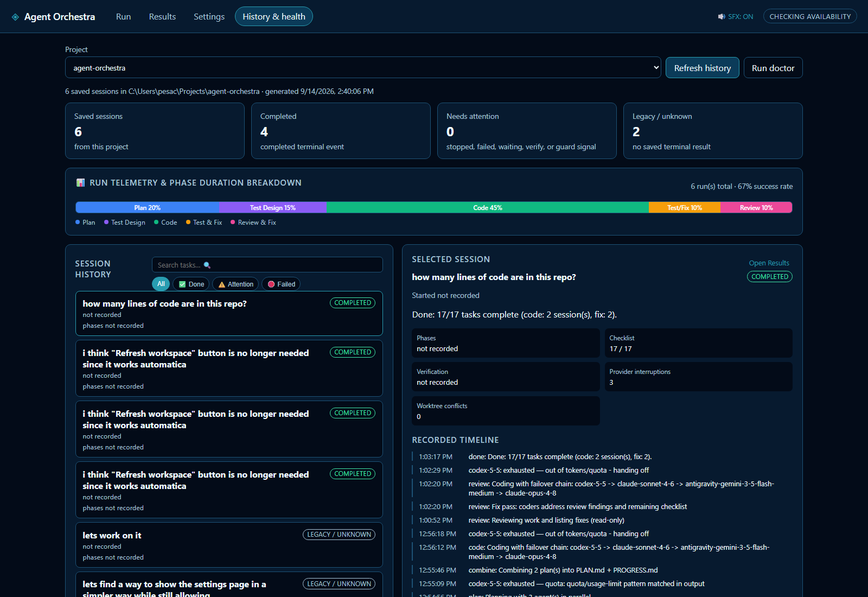Image resolution: width=868 pixels, height=597 pixels.
Task: Click the red circle icon on the Failed filter
Action: tap(271, 284)
